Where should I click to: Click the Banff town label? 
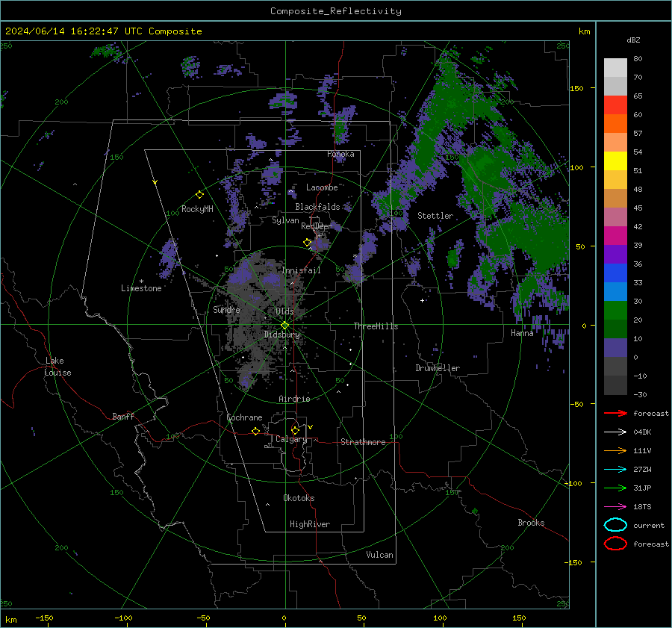pos(123,416)
